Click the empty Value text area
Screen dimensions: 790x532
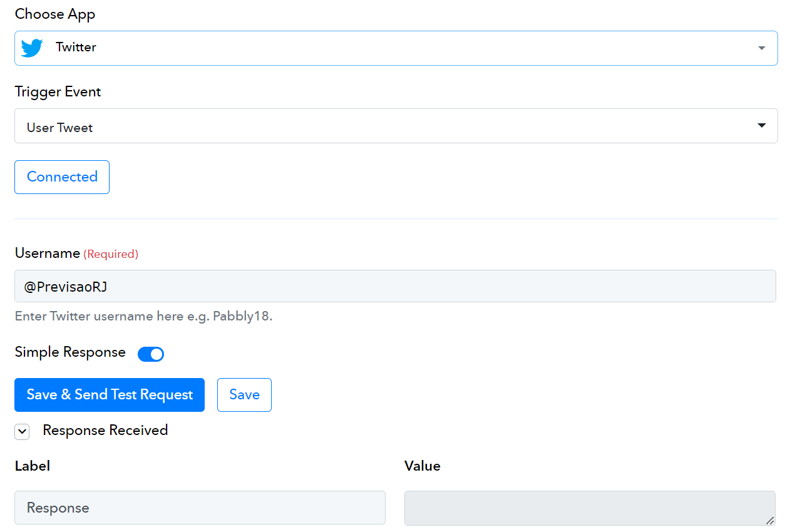tap(590, 508)
